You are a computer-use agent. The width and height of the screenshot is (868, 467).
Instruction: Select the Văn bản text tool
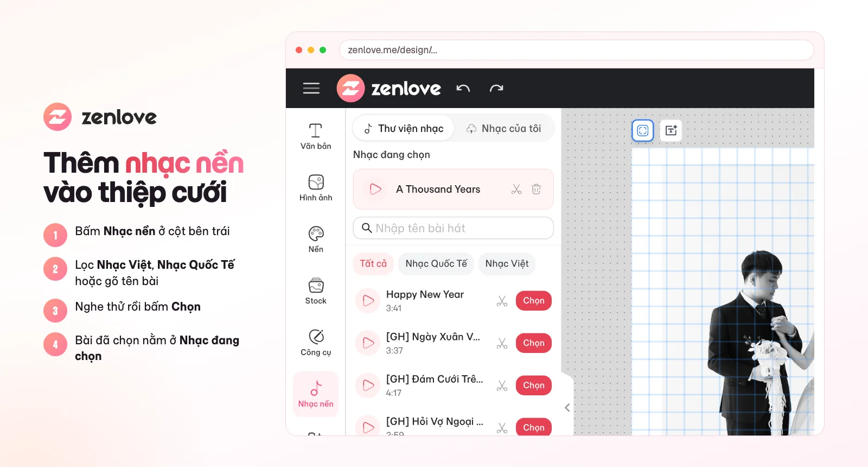click(316, 136)
